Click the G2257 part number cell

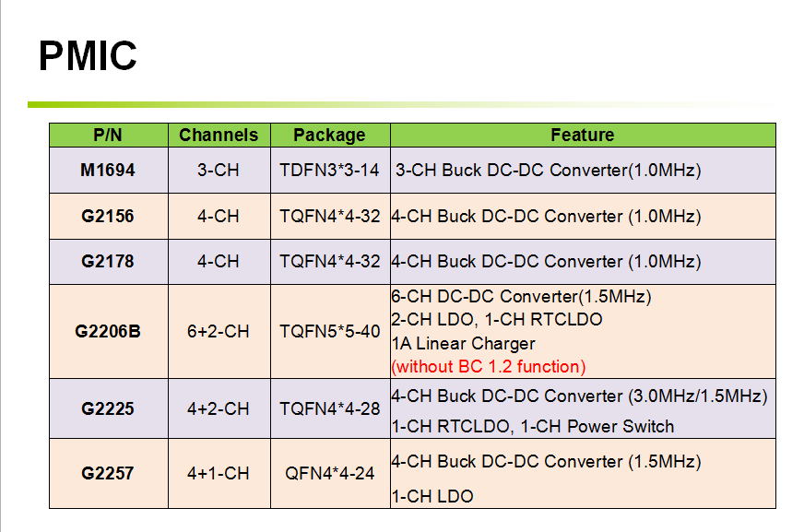pos(108,473)
